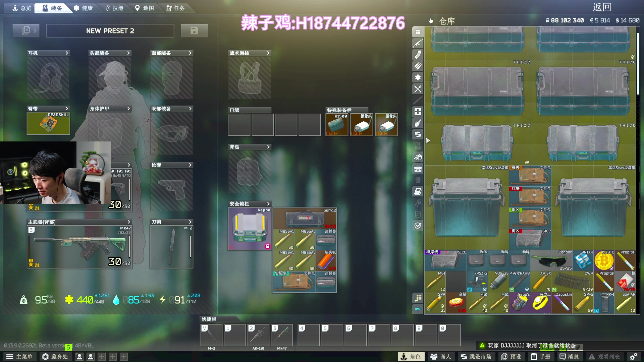Select empty quick slot number 4
Screen dimensions: 644x362
click(309, 335)
